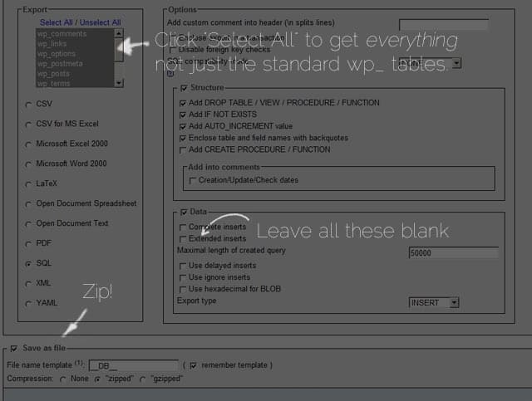Screen dimensions: 532x401
Task: Toggle the Add DROP TABLE checkbox
Action: 183,103
